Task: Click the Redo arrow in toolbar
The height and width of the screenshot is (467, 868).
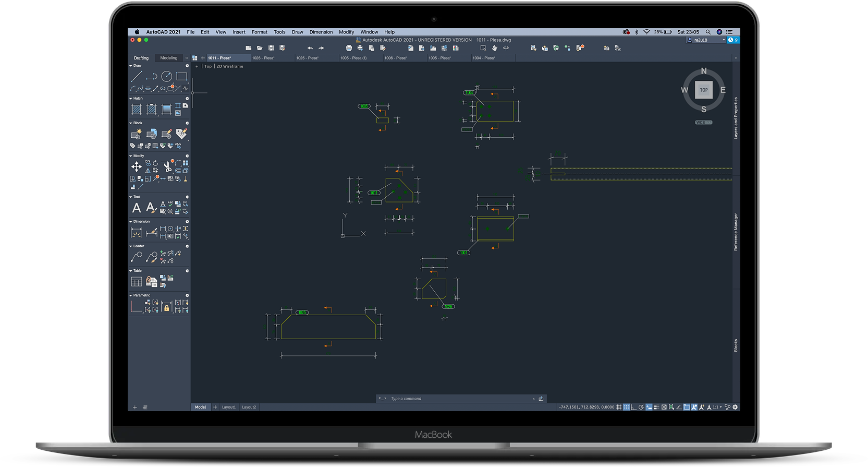Action: [x=321, y=48]
